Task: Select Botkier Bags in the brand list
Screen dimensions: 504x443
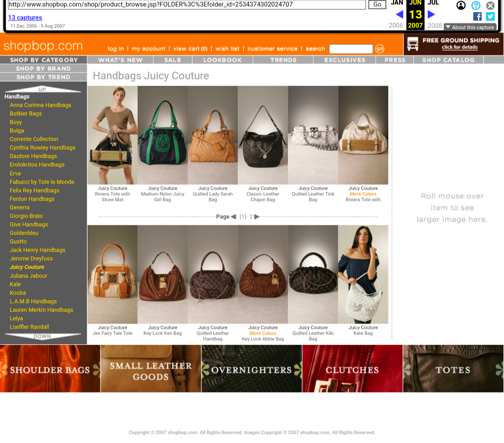Action: 26,114
